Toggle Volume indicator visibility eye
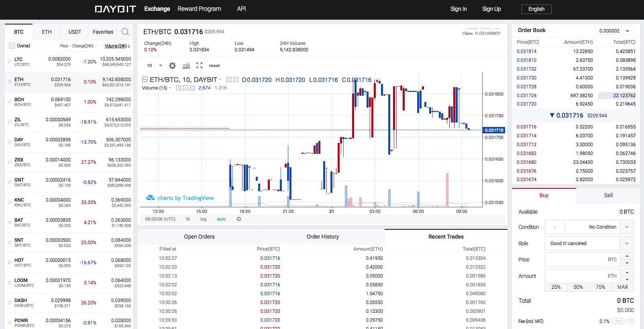This screenshot has width=644, height=329. [x=179, y=88]
